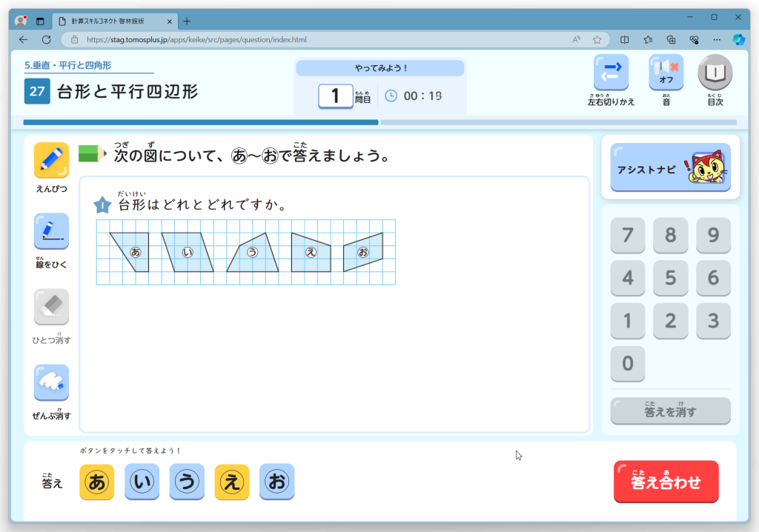Select the えんぴつ pencil tool
The height and width of the screenshot is (532, 759).
pyautogui.click(x=51, y=160)
